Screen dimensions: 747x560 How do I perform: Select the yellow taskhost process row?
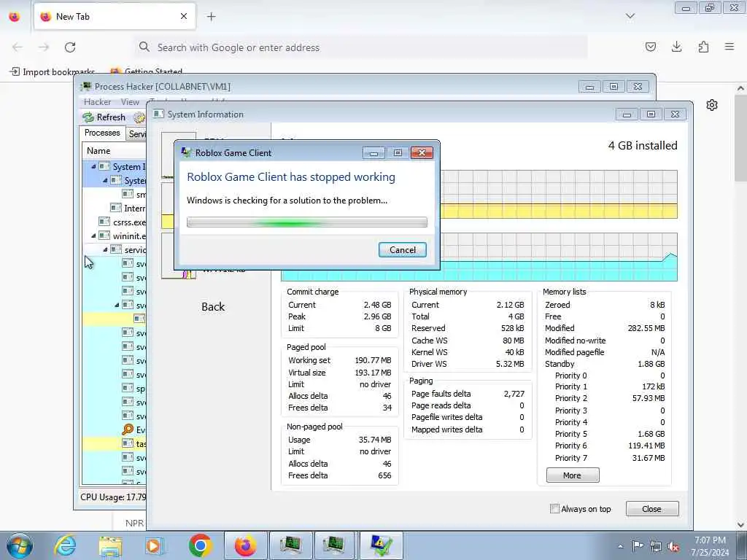[x=115, y=444]
